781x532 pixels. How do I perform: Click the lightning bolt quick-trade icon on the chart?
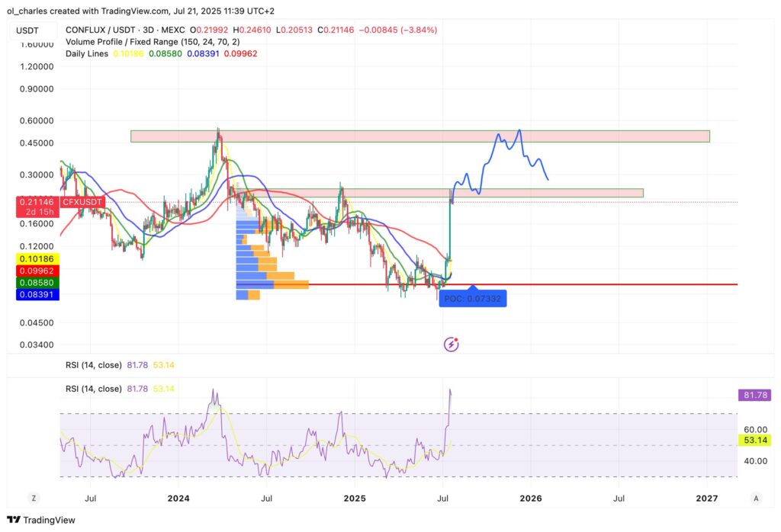point(452,344)
